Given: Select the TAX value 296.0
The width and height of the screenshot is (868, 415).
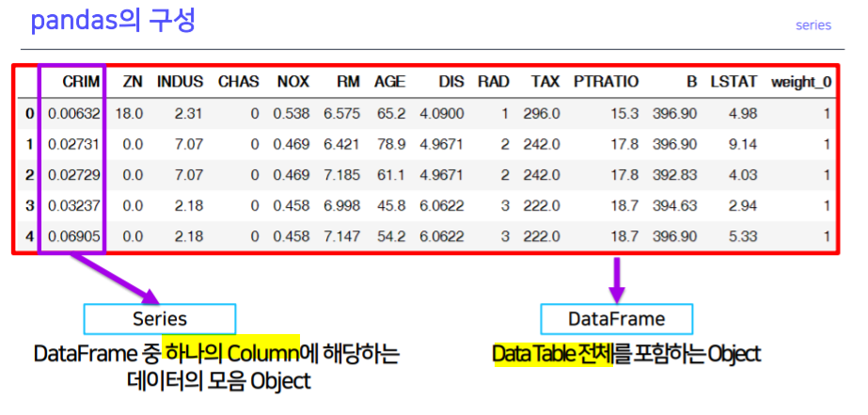Looking at the screenshot, I should pos(542,114).
